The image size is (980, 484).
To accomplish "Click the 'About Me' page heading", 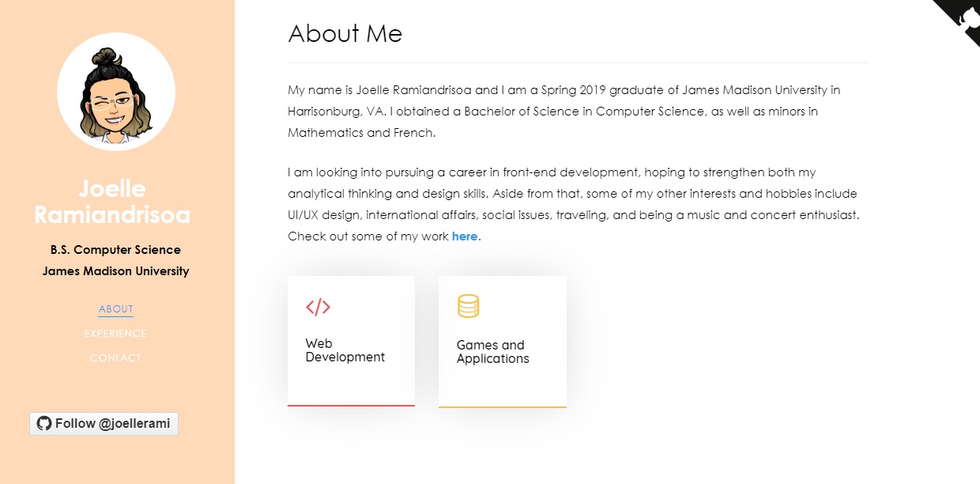I will click(345, 33).
